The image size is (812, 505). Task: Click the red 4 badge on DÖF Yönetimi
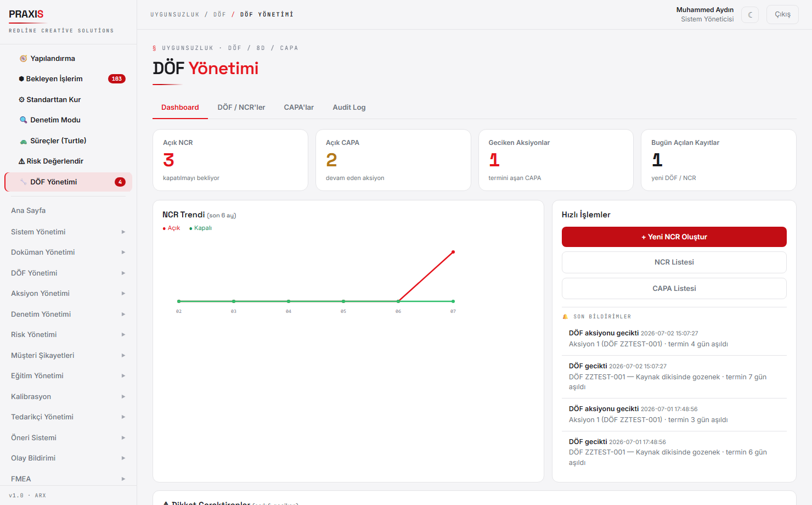pyautogui.click(x=120, y=182)
